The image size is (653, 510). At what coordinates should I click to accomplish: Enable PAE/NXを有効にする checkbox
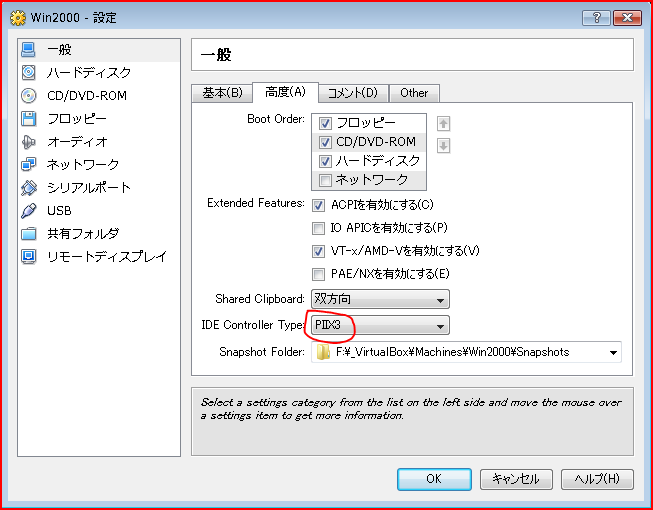point(318,274)
